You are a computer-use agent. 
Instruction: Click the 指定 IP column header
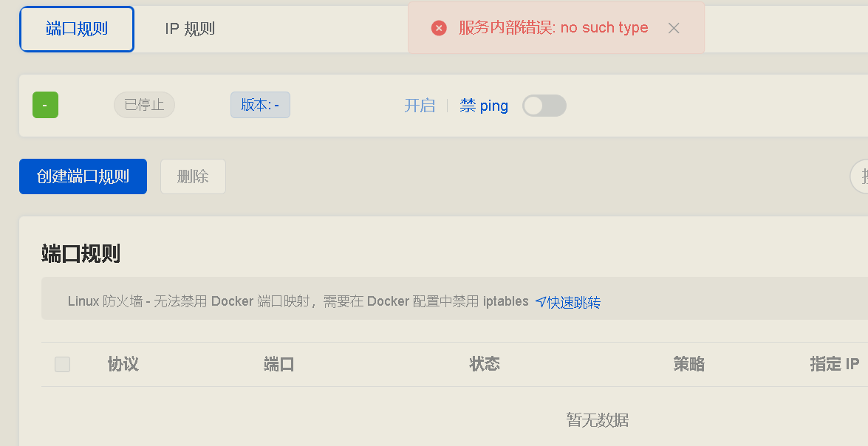coord(833,364)
